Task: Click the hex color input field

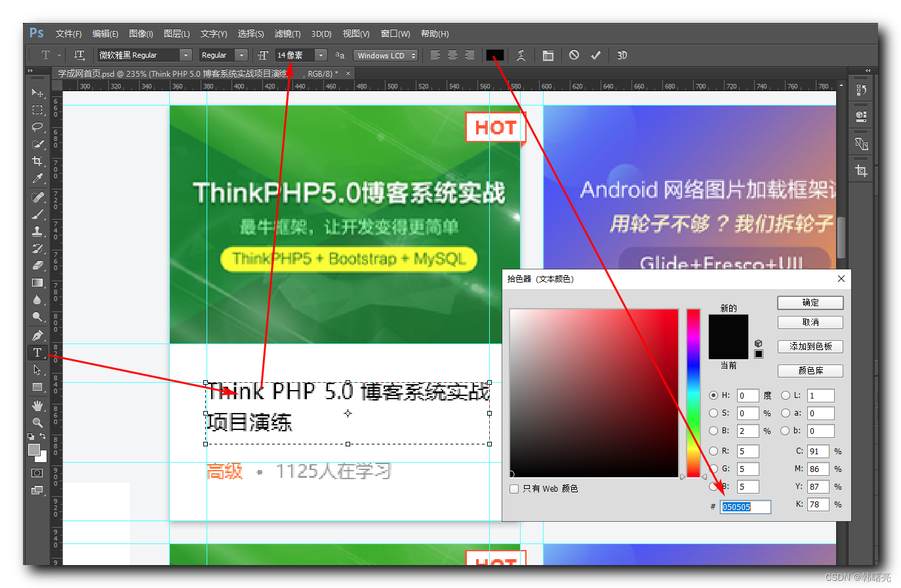Action: click(x=746, y=507)
